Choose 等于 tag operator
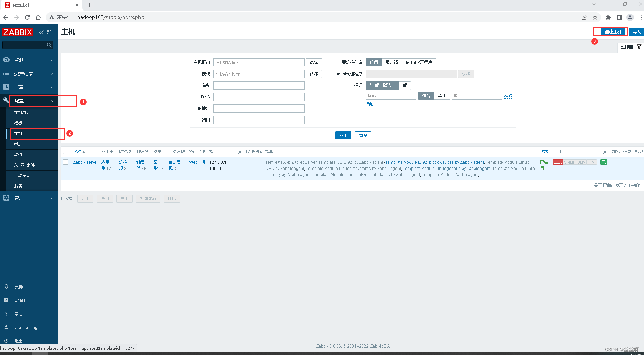 click(442, 96)
